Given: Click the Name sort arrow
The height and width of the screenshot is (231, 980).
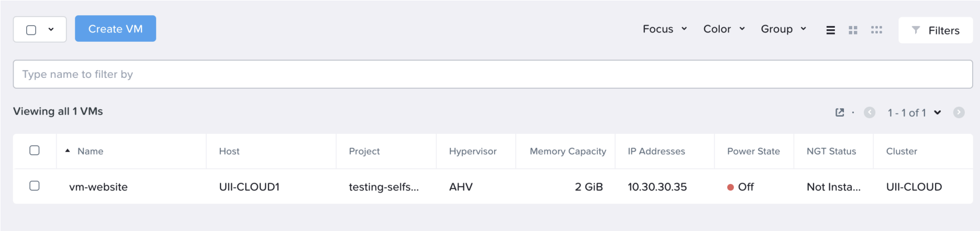Looking at the screenshot, I should [68, 151].
